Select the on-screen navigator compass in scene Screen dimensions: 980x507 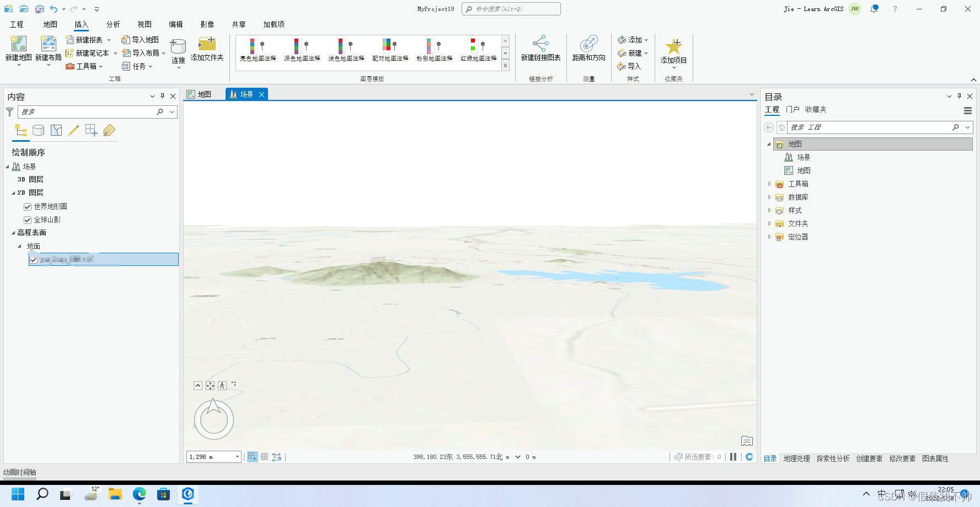[x=214, y=419]
